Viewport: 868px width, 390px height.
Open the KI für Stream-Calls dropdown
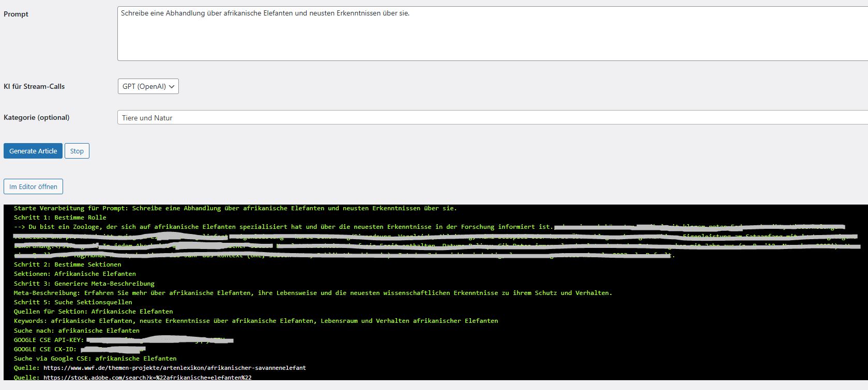[x=148, y=86]
